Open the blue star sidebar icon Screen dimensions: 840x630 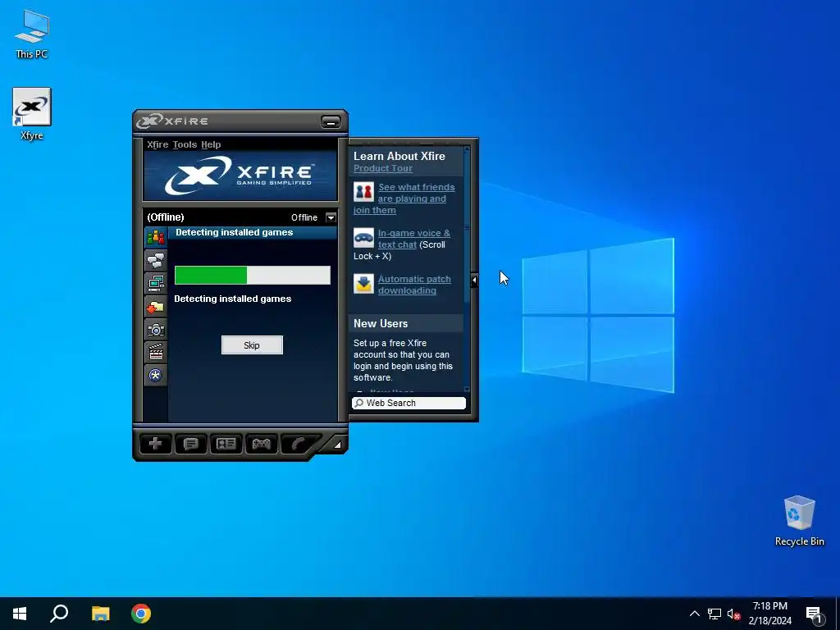(155, 375)
